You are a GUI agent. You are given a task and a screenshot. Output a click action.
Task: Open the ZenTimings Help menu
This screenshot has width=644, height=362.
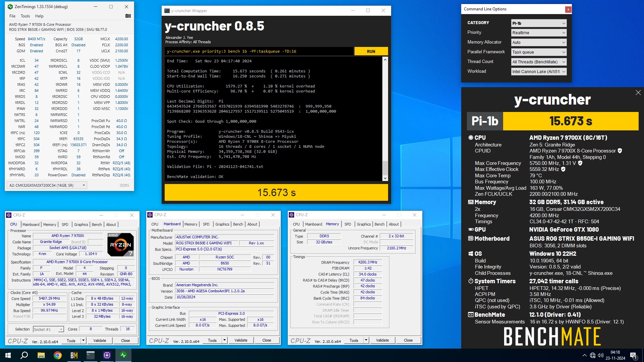pos(39,16)
